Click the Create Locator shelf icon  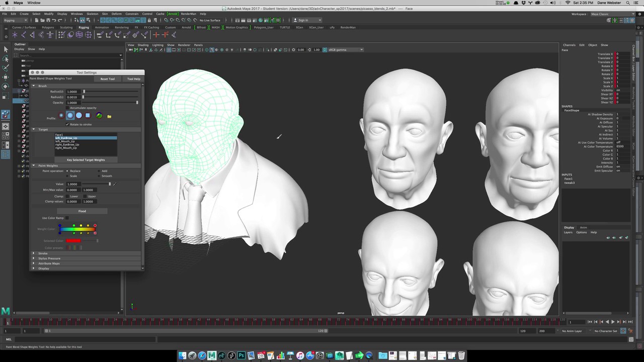point(15,35)
